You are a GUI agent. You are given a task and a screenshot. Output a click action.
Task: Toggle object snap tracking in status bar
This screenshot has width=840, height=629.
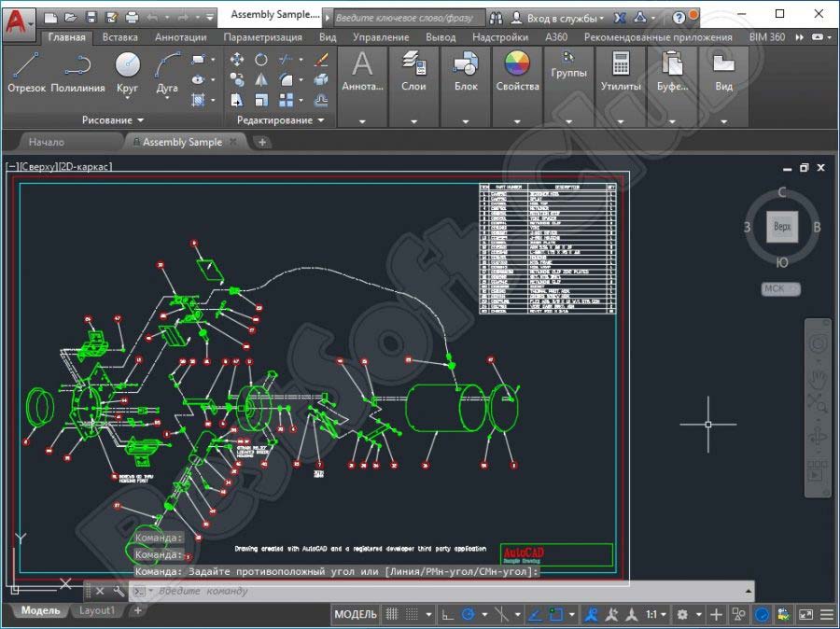pyautogui.click(x=535, y=614)
